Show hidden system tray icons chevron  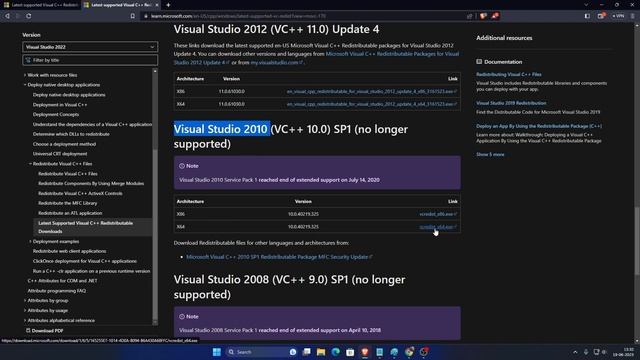coord(575,352)
